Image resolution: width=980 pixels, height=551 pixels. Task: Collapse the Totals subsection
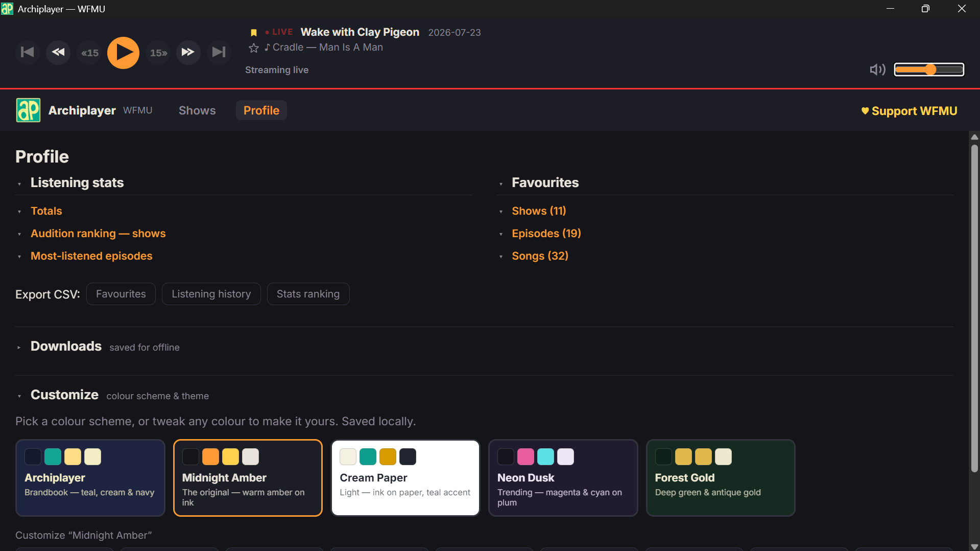tap(46, 211)
